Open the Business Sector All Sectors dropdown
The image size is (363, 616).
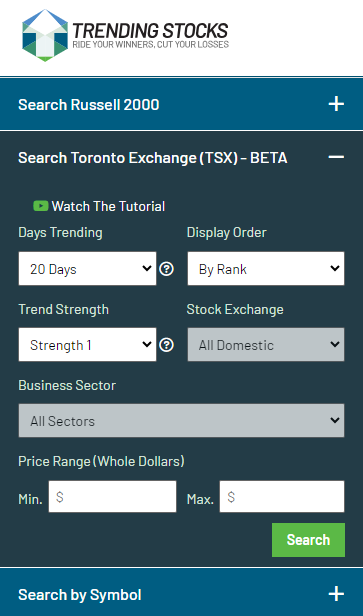[182, 420]
